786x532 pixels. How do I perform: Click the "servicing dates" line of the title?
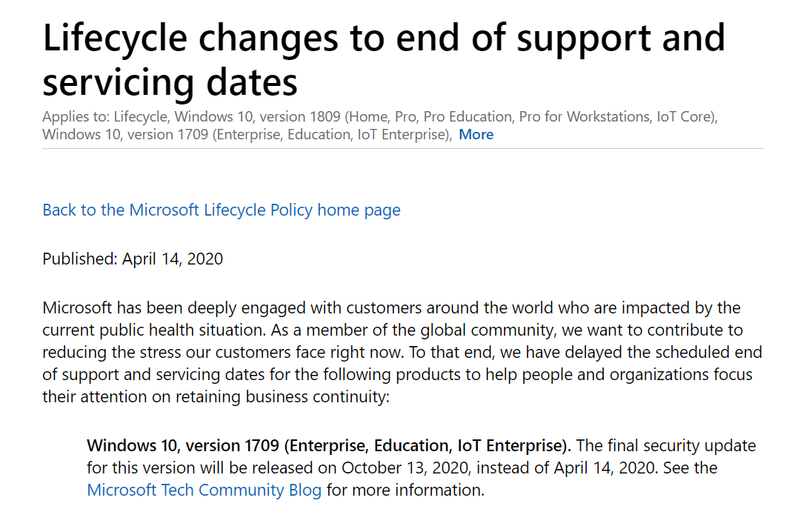click(170, 82)
